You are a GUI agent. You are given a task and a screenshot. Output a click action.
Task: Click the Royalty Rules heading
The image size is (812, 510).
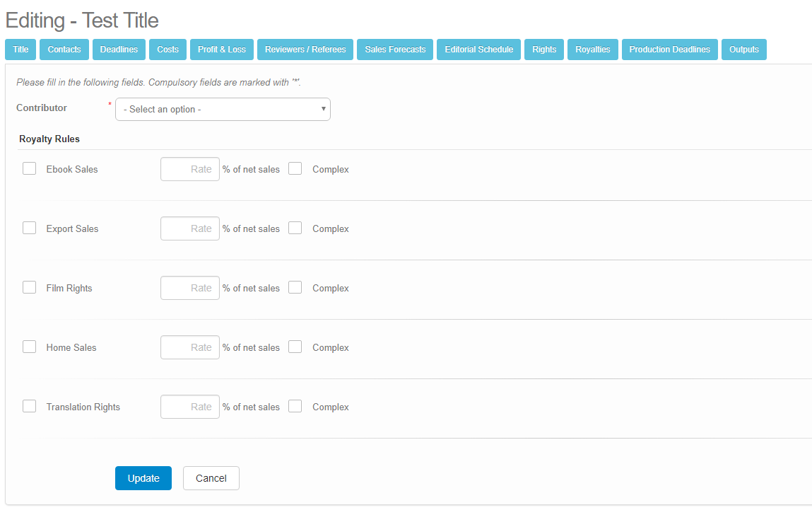49,139
